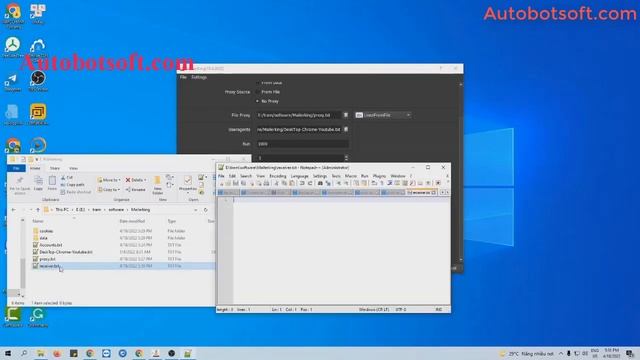Open the Delete dropdown in Explorer ribbon
640x360 pixels.
click(136, 180)
